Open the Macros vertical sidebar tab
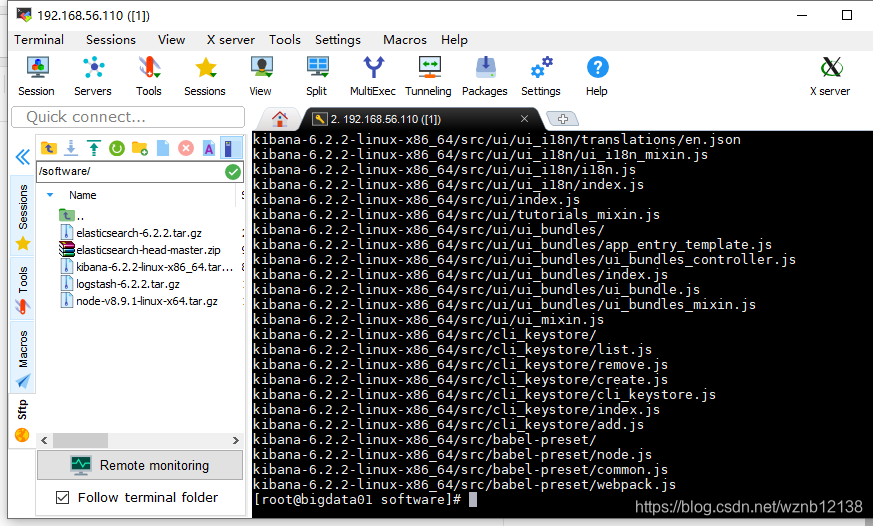Image resolution: width=873 pixels, height=526 pixels. click(23, 357)
